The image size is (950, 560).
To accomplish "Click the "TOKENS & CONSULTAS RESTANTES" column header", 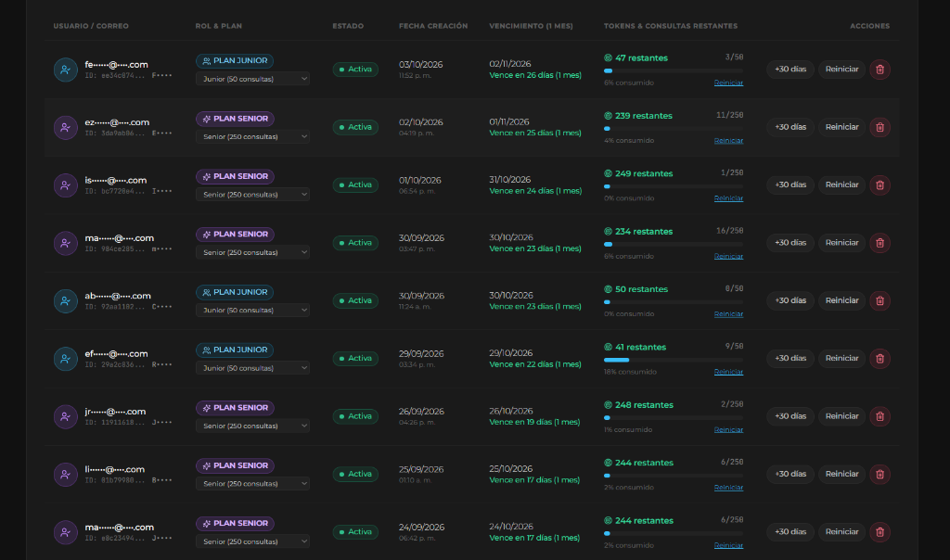I will click(671, 26).
